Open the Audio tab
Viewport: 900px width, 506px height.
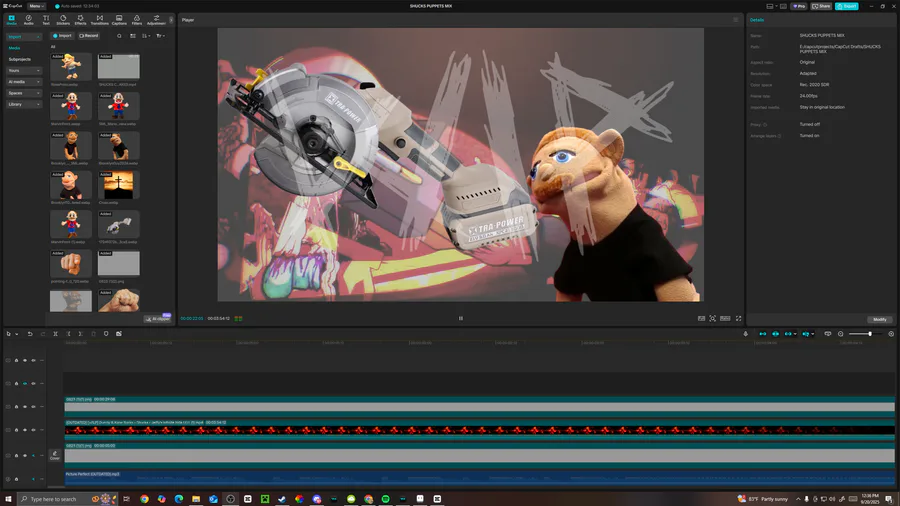[28, 20]
